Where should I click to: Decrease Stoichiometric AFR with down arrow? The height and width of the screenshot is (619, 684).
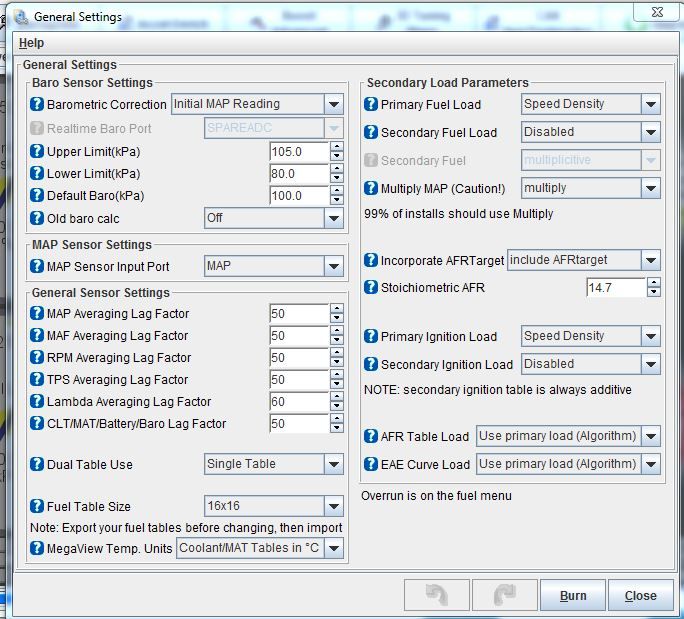(654, 293)
